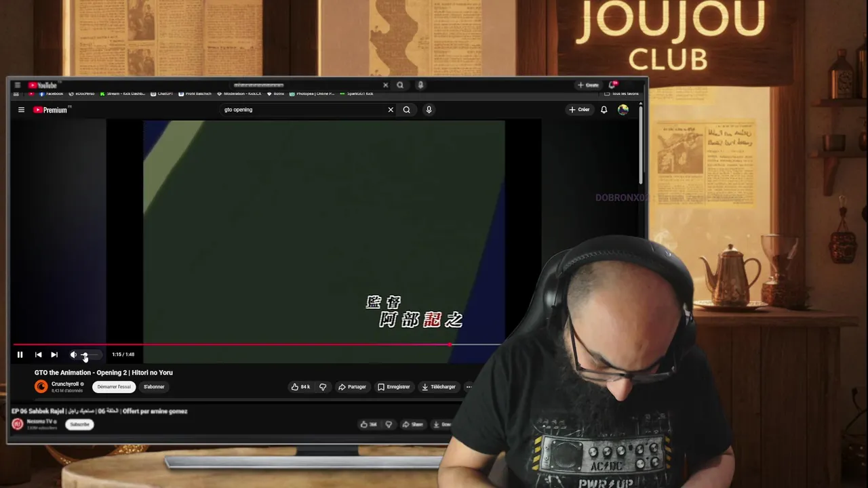This screenshot has width=868, height=488.
Task: Pause the GTO opening video
Action: (20, 354)
